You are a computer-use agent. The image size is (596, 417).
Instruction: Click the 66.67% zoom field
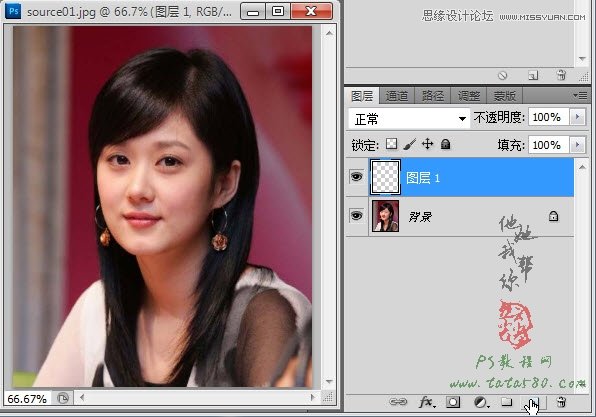coord(27,399)
